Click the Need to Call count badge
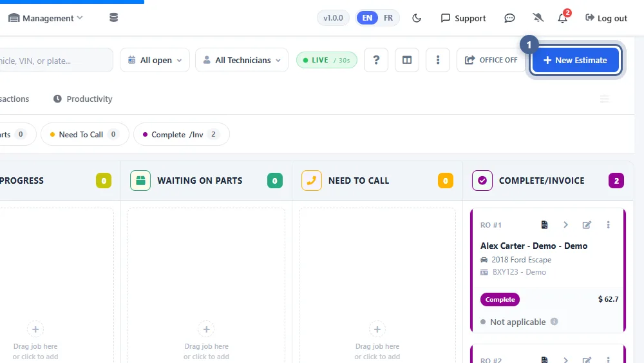Viewport: 644px width, 363px height. (x=446, y=181)
